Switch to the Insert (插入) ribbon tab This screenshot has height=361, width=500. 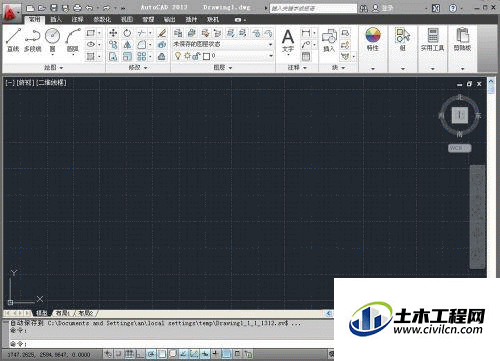tap(56, 20)
